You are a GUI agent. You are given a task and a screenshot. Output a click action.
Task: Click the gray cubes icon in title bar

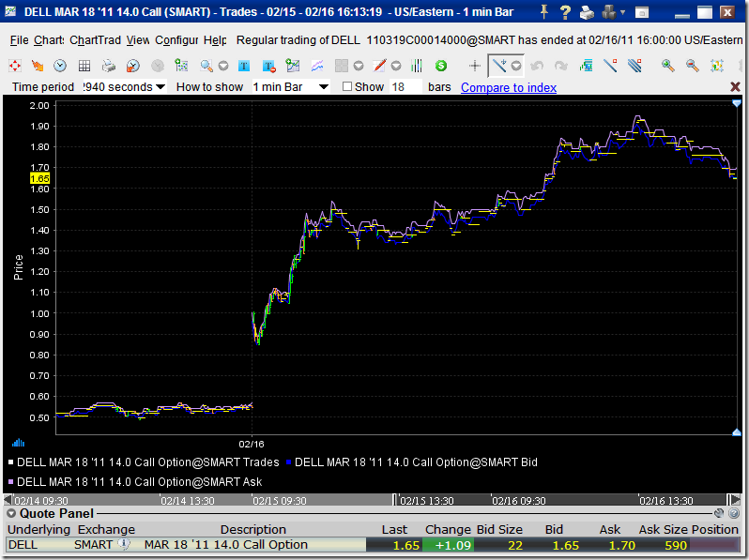point(609,12)
